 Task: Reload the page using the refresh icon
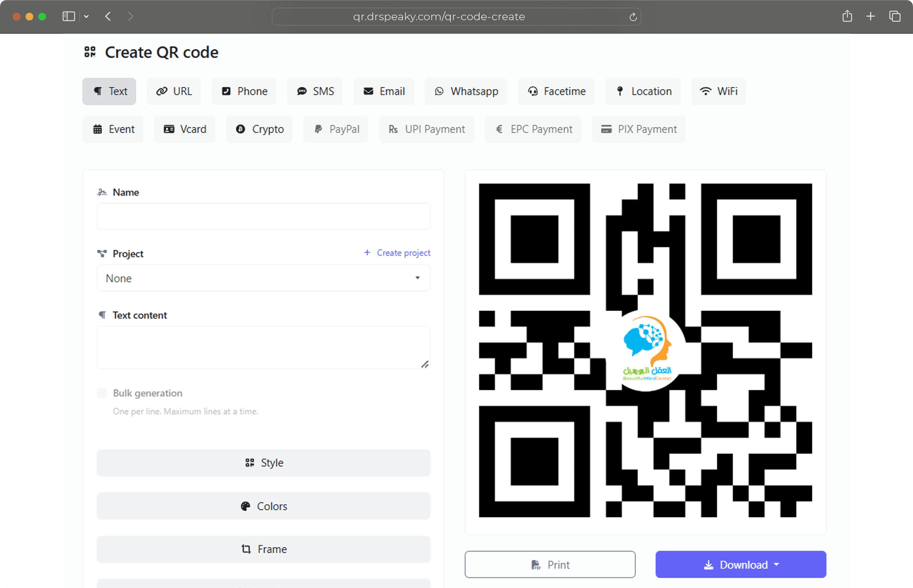633,17
